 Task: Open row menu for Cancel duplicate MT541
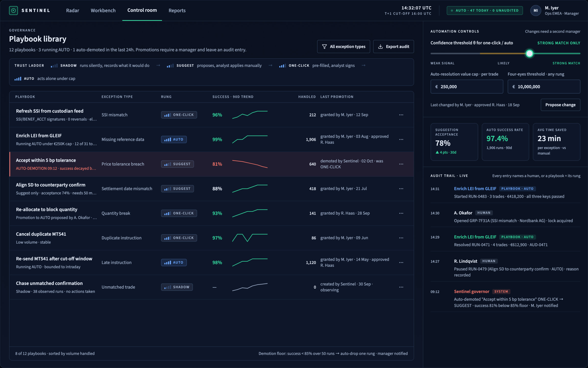(x=401, y=238)
